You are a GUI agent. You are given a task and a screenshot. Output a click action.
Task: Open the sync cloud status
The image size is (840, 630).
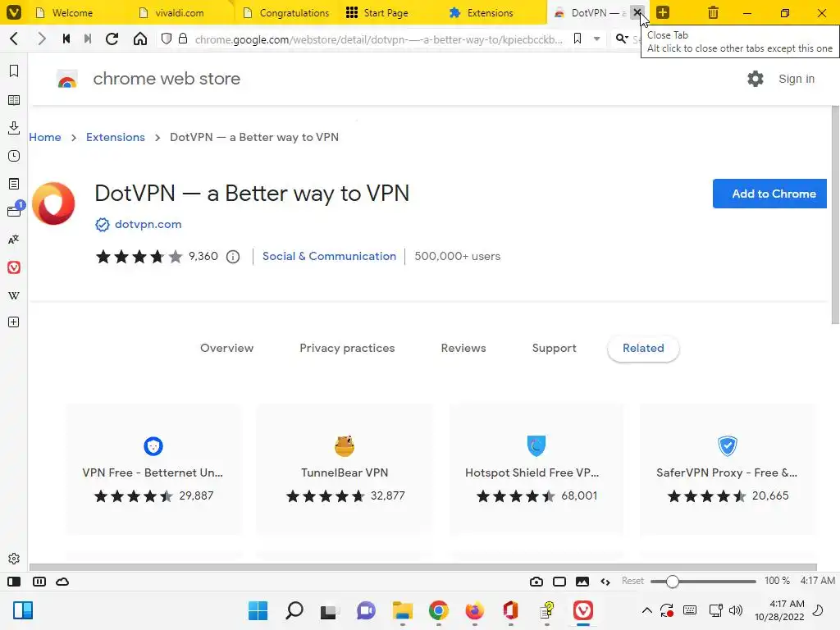(62, 582)
